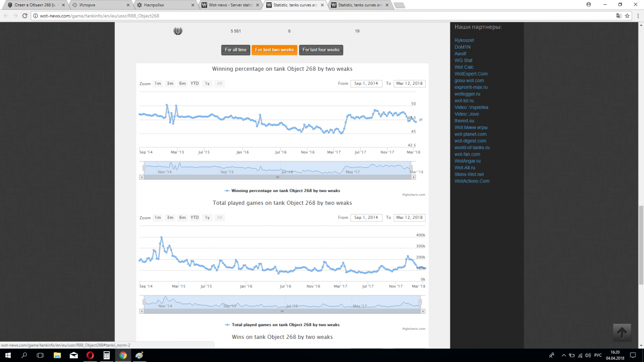This screenshot has height=362, width=644.
Task: Open the Opera browser from the taskbar
Action: click(90, 356)
